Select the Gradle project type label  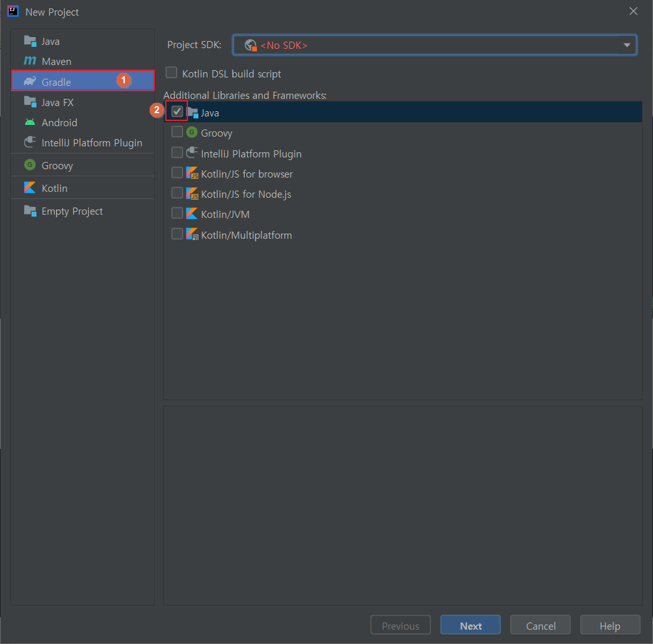(x=56, y=82)
